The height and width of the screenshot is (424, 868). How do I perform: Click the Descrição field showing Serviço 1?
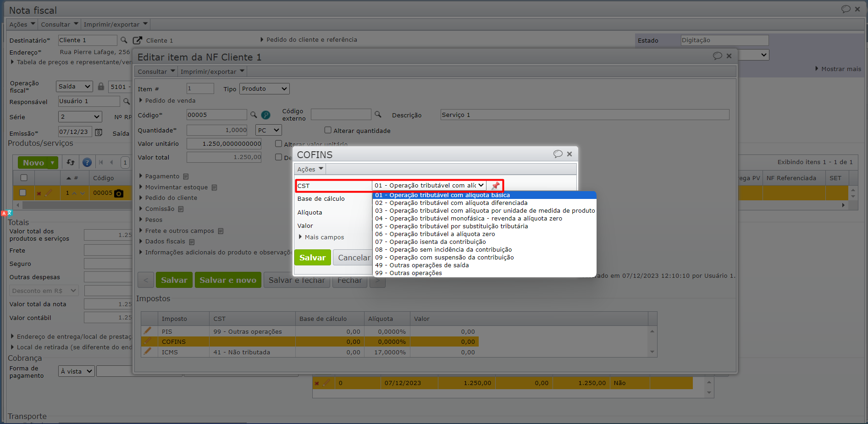point(585,115)
